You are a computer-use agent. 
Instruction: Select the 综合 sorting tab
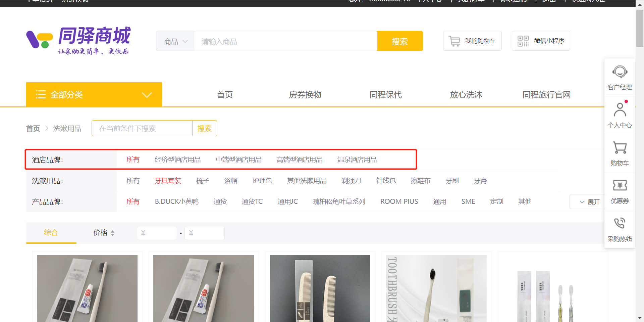click(x=51, y=232)
